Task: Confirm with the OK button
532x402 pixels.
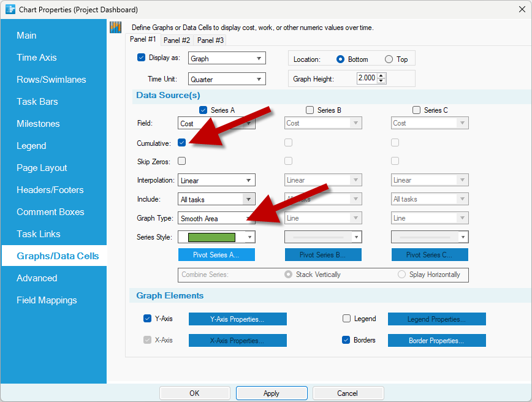Action: click(x=195, y=393)
